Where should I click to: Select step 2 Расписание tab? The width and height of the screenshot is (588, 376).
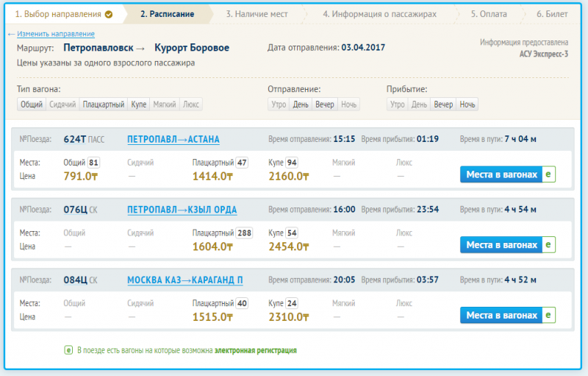(x=168, y=14)
